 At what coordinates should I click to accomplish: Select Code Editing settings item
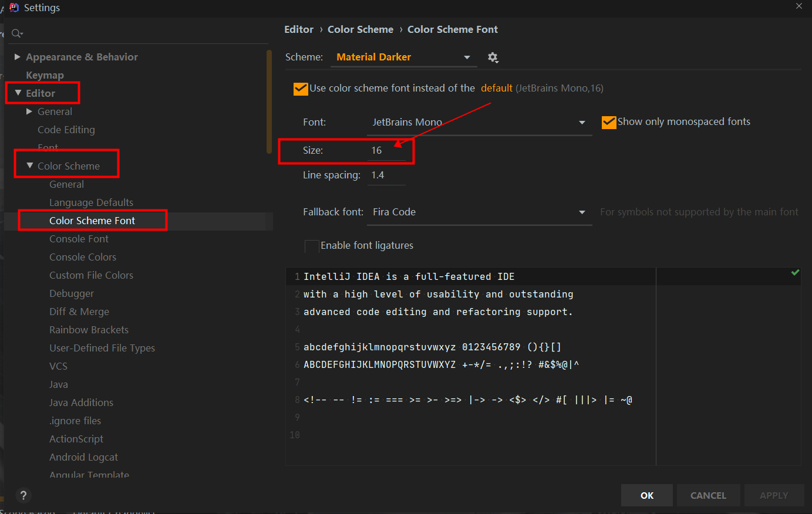(x=66, y=130)
